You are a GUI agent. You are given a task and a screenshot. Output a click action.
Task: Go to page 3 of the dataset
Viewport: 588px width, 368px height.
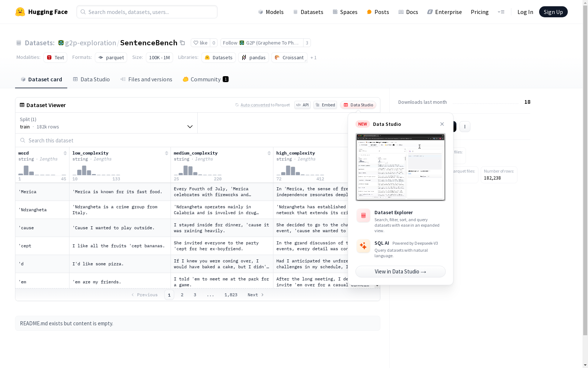(x=195, y=295)
